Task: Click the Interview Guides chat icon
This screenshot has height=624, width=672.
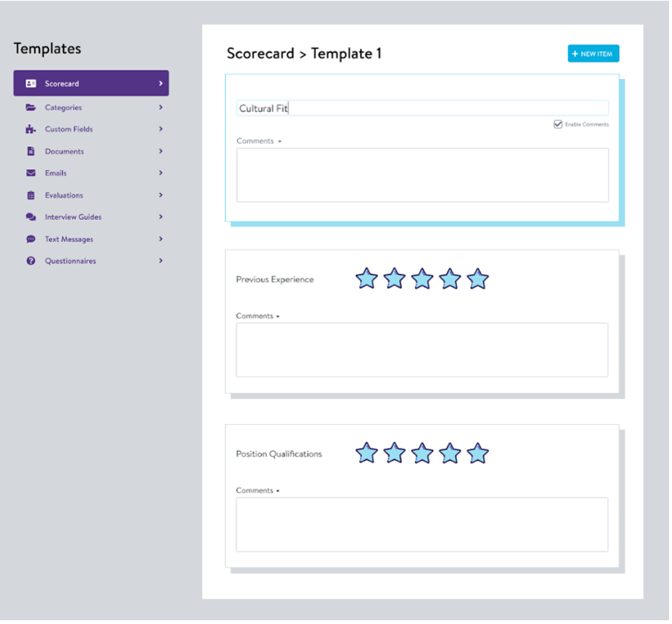Action: coord(30,217)
